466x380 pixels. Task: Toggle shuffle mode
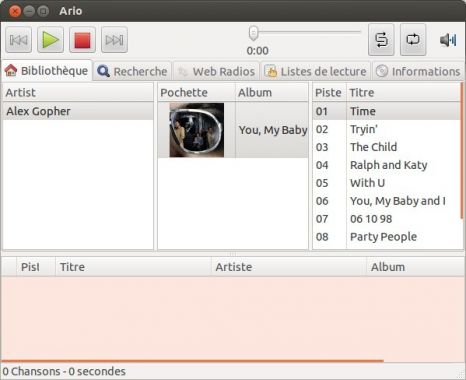pos(381,40)
